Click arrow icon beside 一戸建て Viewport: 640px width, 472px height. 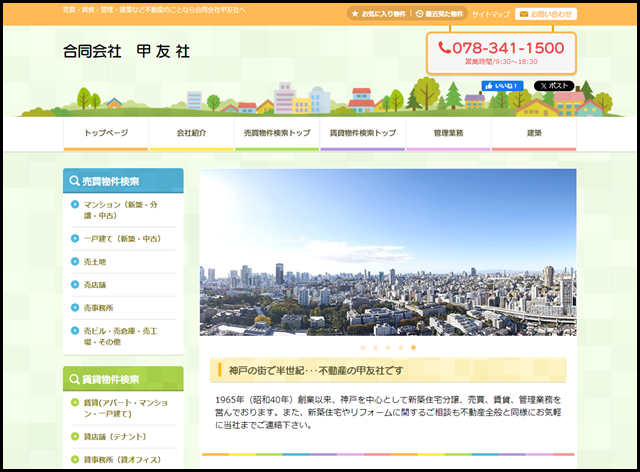75,238
